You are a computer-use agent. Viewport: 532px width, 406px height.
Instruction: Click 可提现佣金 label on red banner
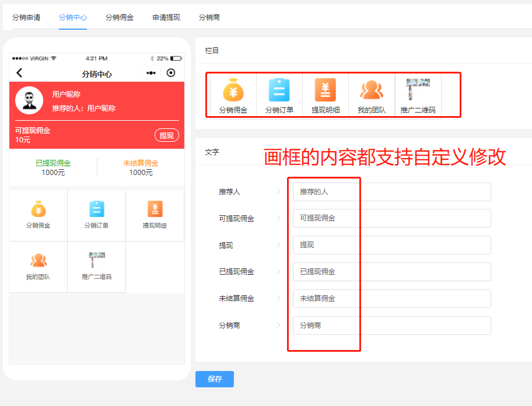coord(33,131)
